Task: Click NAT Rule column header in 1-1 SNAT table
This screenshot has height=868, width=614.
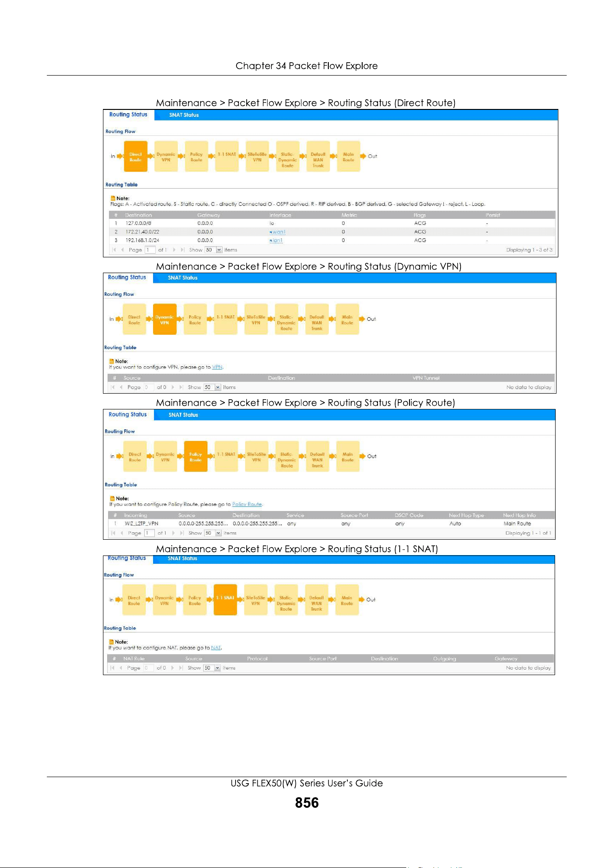Action: (134, 659)
